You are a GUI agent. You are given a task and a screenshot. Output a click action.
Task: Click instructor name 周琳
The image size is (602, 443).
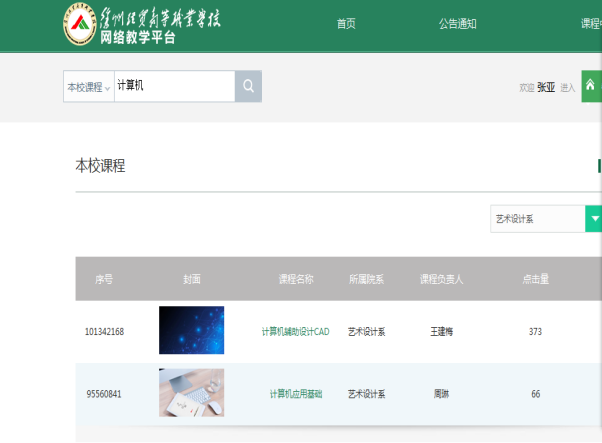[x=442, y=394]
